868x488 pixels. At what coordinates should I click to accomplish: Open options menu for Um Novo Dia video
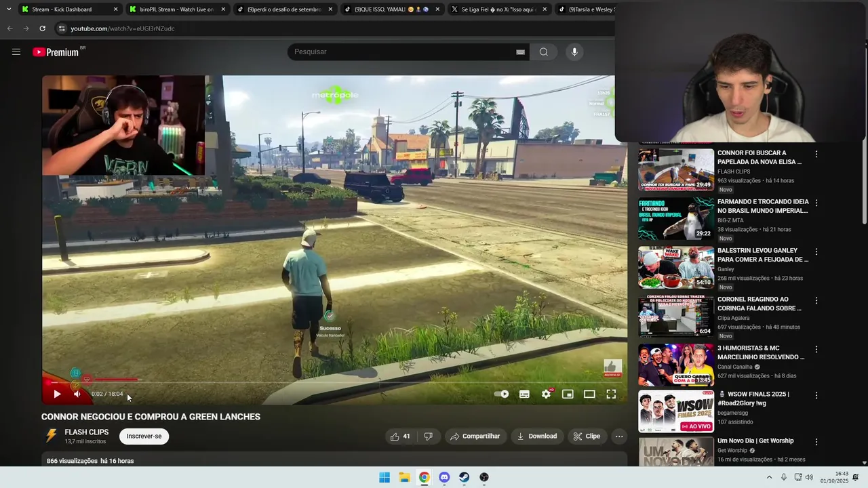[x=816, y=442]
